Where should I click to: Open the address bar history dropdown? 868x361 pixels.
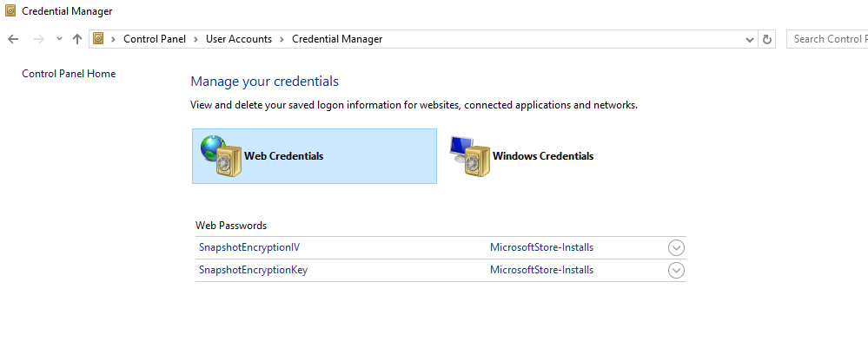[751, 39]
